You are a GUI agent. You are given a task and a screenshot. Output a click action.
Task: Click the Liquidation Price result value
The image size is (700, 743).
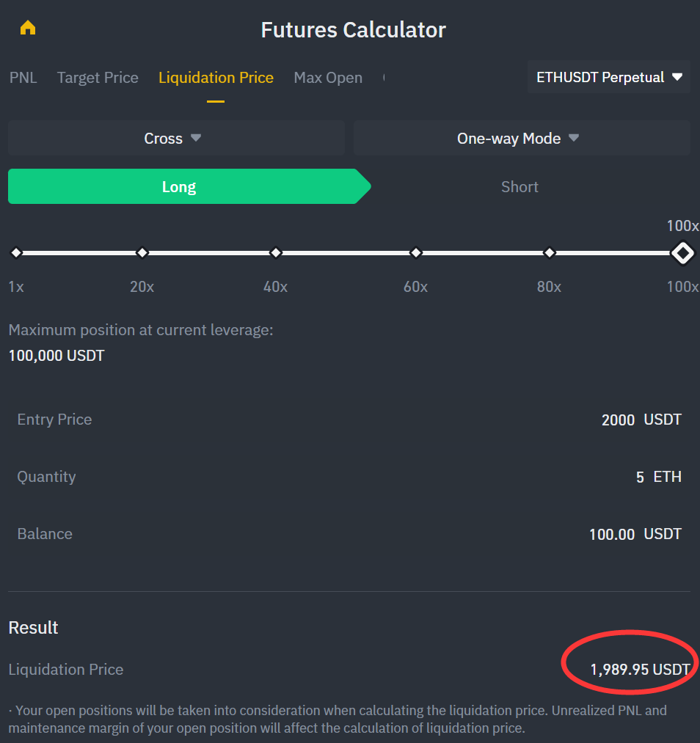coord(640,670)
